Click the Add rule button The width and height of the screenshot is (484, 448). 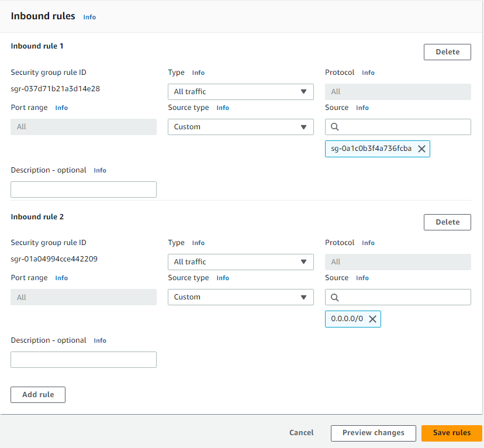37,394
